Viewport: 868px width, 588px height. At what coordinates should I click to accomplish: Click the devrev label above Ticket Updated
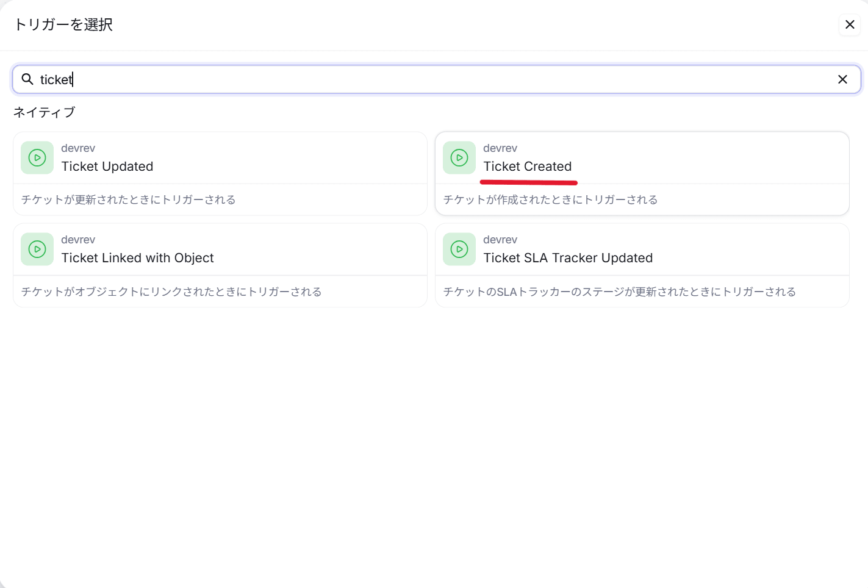[78, 148]
